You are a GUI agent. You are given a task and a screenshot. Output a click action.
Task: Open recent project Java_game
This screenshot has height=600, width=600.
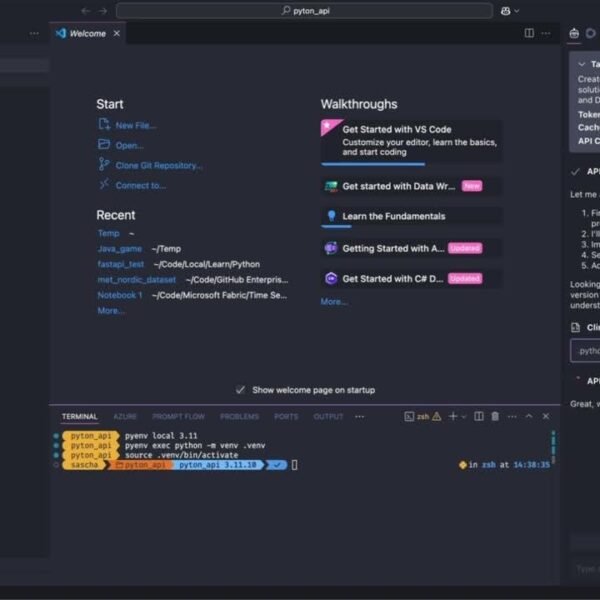120,249
